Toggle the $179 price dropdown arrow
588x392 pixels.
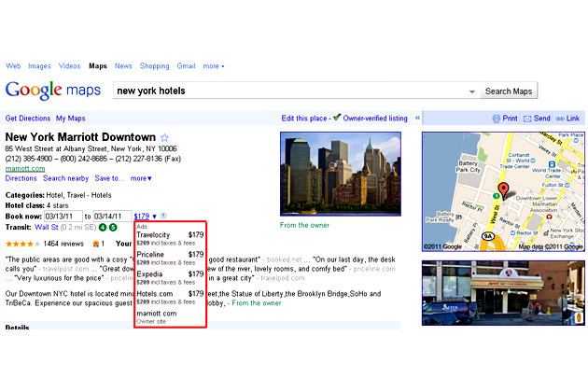point(154,217)
